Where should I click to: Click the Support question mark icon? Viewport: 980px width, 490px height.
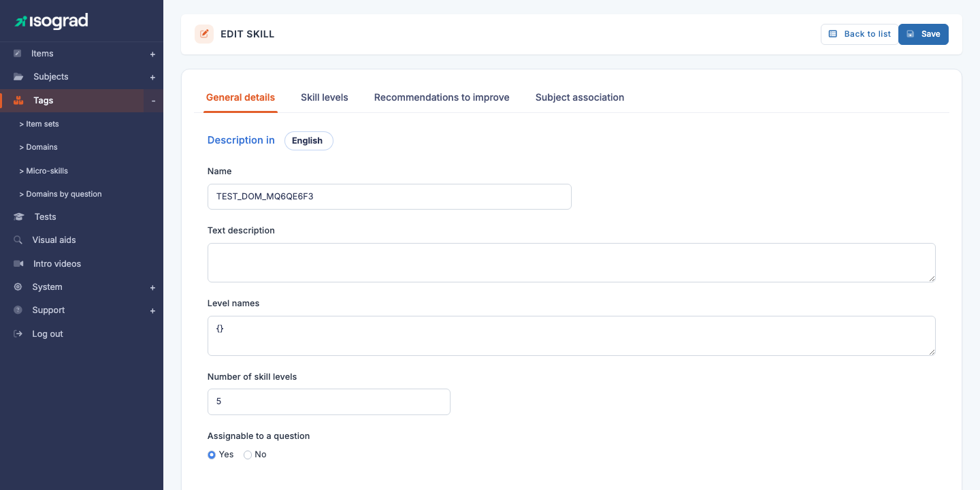coord(18,310)
